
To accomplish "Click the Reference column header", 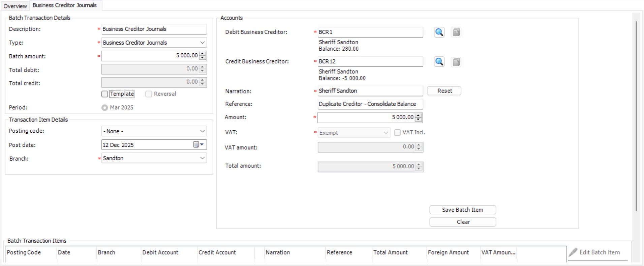I will pyautogui.click(x=349, y=252).
